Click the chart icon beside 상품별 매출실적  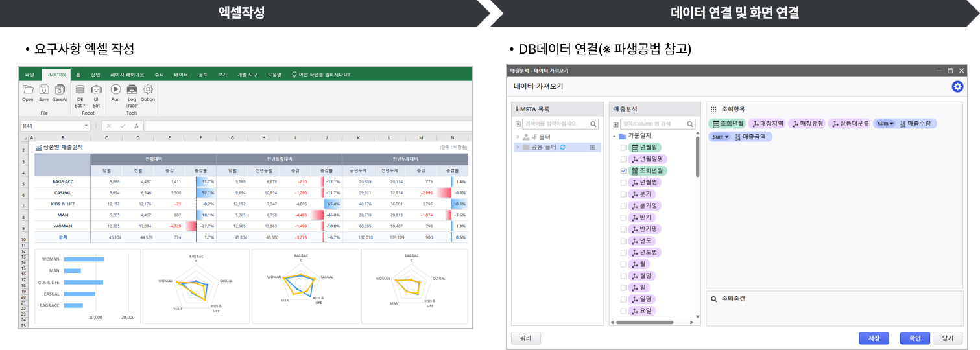pyautogui.click(x=38, y=148)
